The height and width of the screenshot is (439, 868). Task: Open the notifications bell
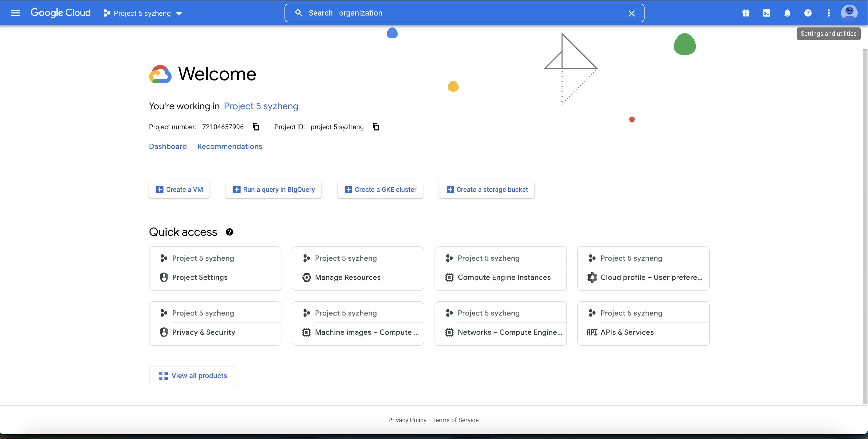[787, 13]
